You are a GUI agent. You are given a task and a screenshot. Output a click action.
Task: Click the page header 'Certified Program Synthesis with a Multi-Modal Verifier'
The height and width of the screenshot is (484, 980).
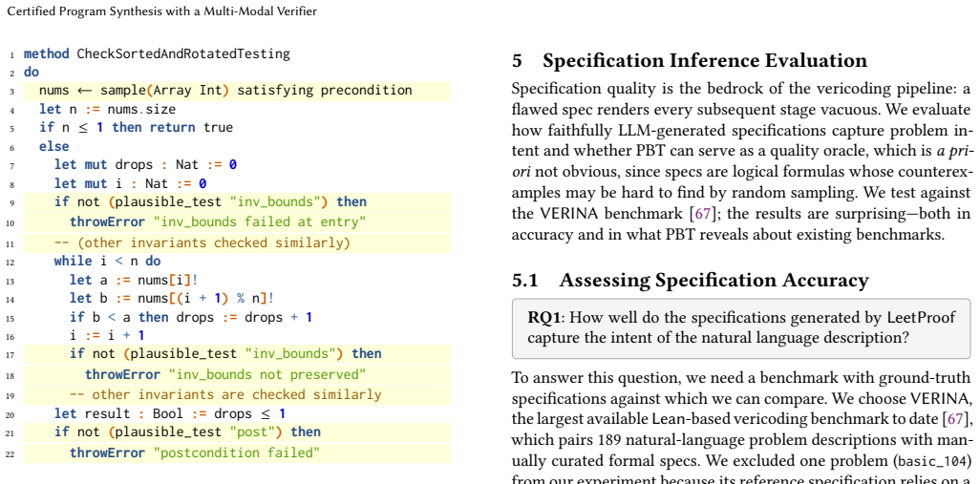161,11
